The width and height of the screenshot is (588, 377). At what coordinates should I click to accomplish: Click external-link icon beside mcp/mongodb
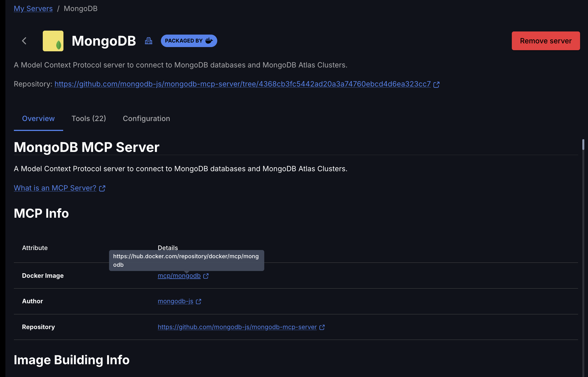tap(206, 276)
